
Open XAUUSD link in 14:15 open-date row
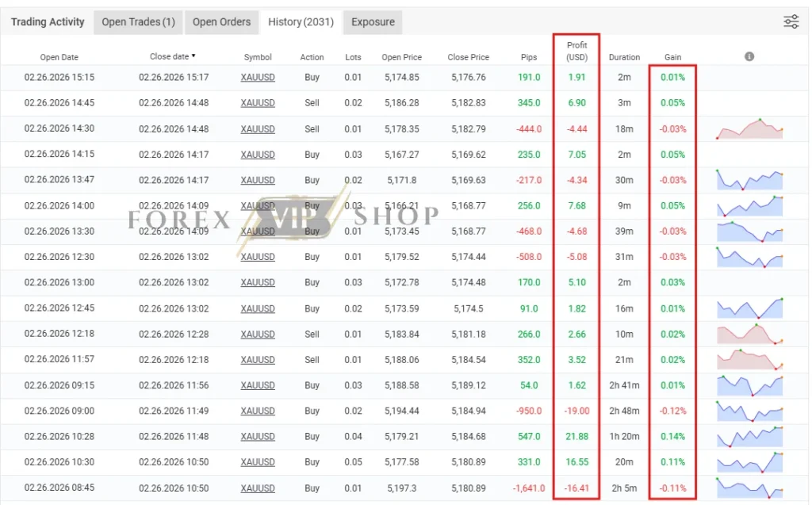(x=258, y=155)
